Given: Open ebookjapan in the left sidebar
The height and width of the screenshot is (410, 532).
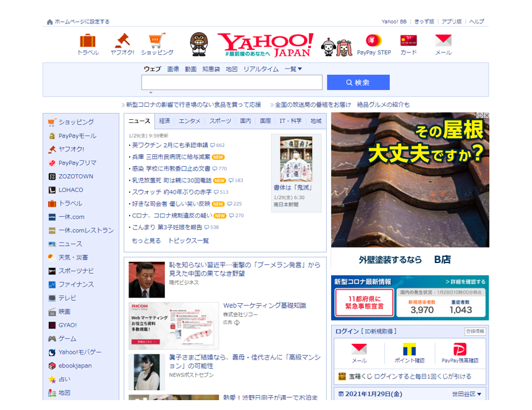Looking at the screenshot, I should pos(75,366).
